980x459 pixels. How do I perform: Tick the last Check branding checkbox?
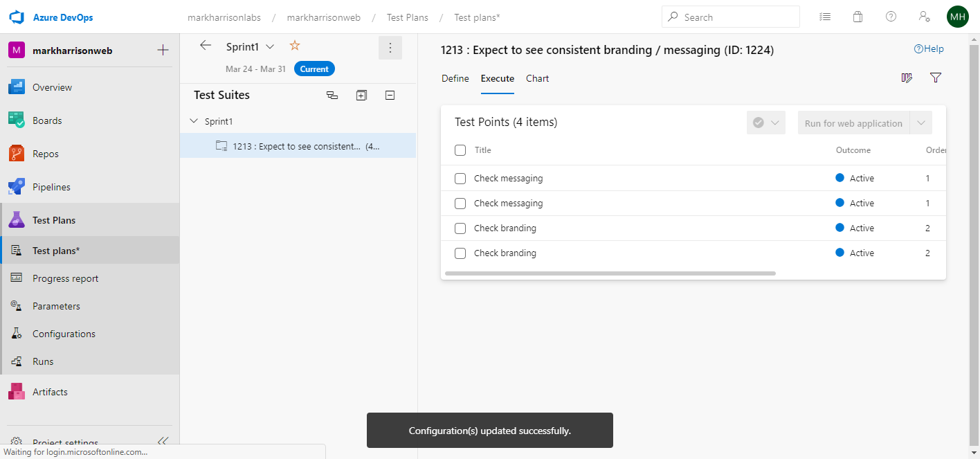(460, 253)
